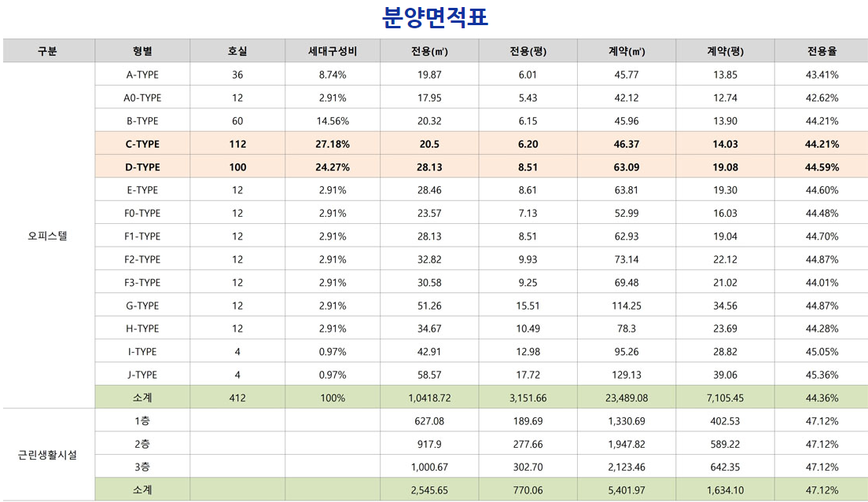
Task: Click the 5,401.97 subtotal cell
Action: click(627, 490)
